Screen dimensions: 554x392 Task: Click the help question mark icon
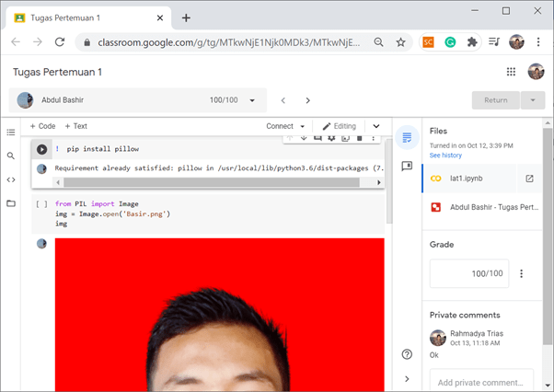[407, 354]
